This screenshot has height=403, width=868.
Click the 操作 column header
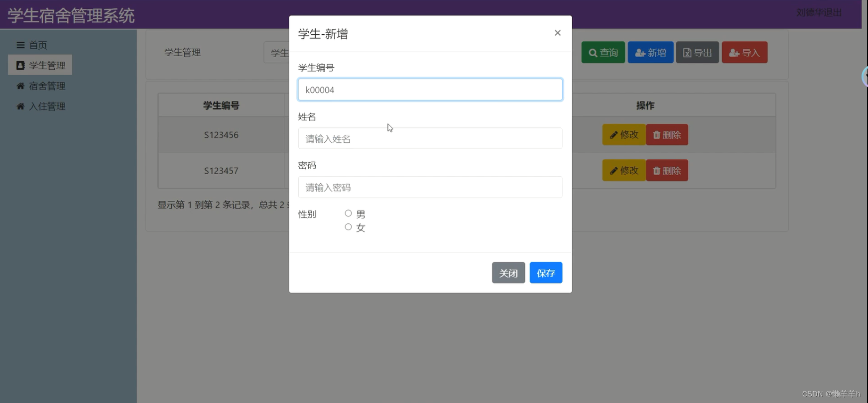[645, 105]
